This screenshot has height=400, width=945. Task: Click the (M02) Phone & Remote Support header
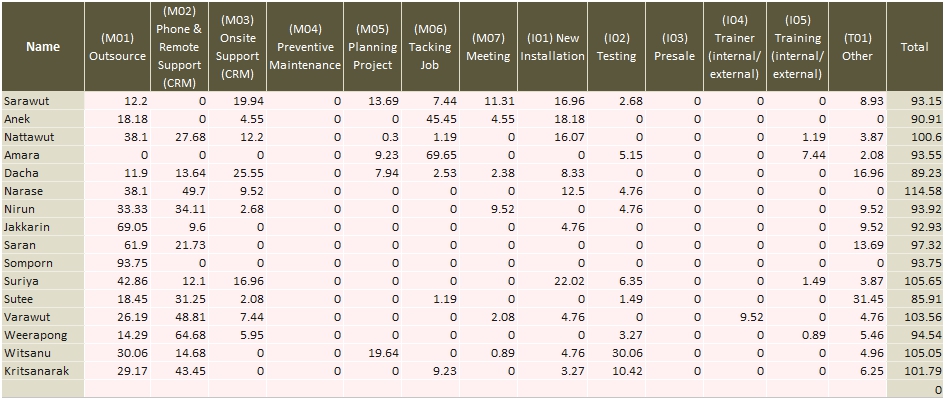(181, 46)
